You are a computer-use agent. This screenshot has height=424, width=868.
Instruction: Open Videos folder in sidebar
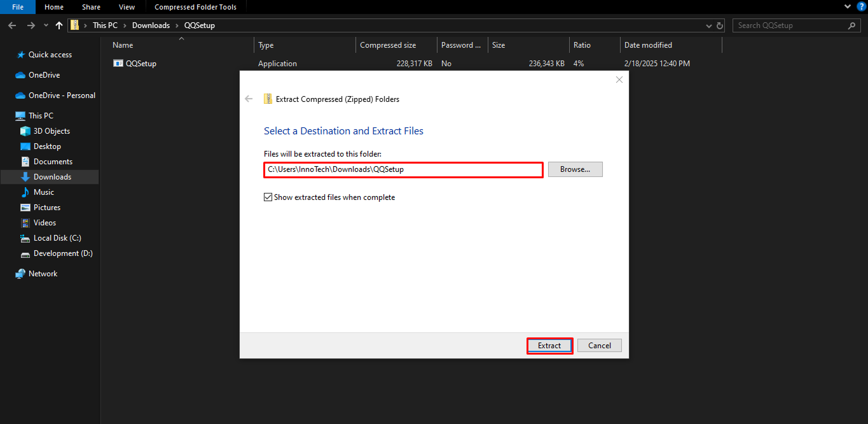click(x=45, y=223)
